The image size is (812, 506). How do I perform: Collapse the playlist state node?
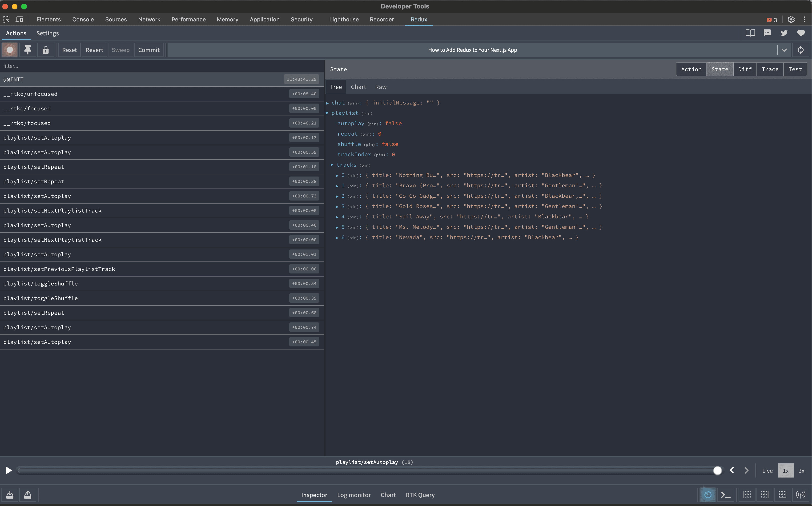coord(327,113)
